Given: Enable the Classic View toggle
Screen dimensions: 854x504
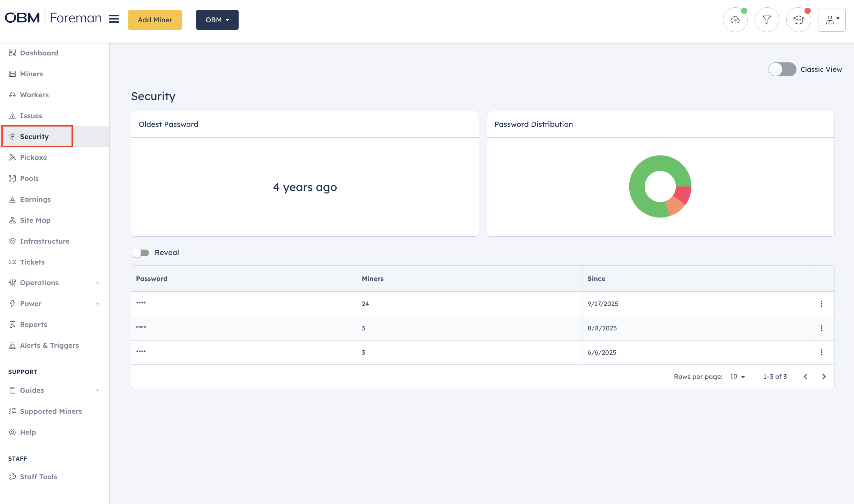Looking at the screenshot, I should tap(782, 69).
